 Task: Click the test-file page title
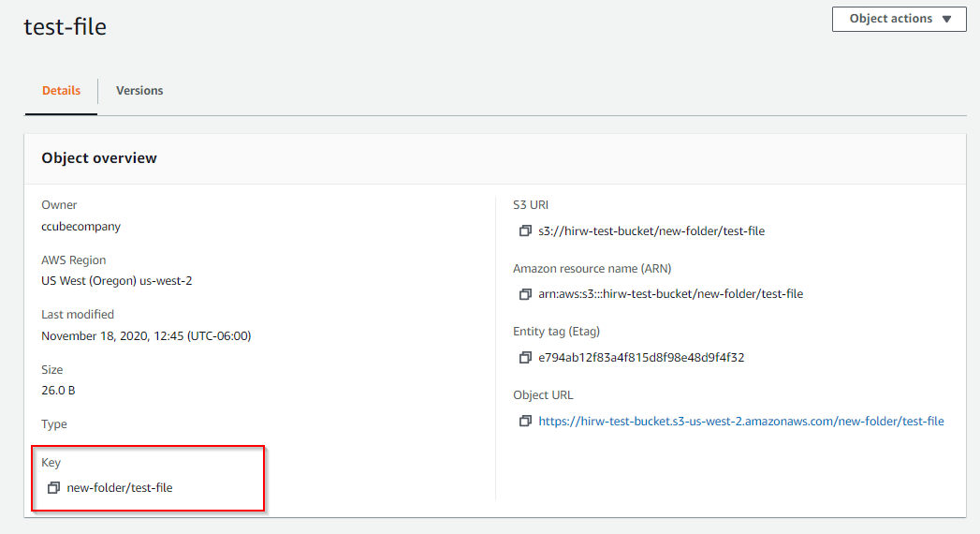point(65,27)
